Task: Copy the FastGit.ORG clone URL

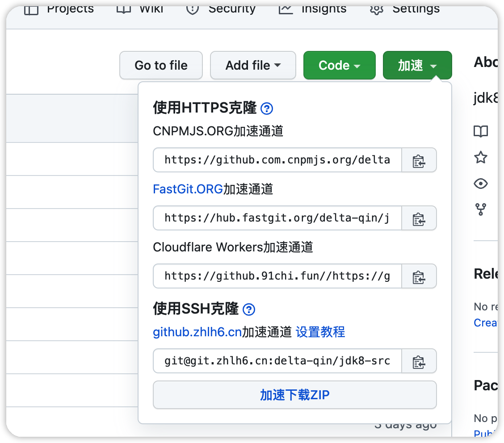Action: coord(419,218)
